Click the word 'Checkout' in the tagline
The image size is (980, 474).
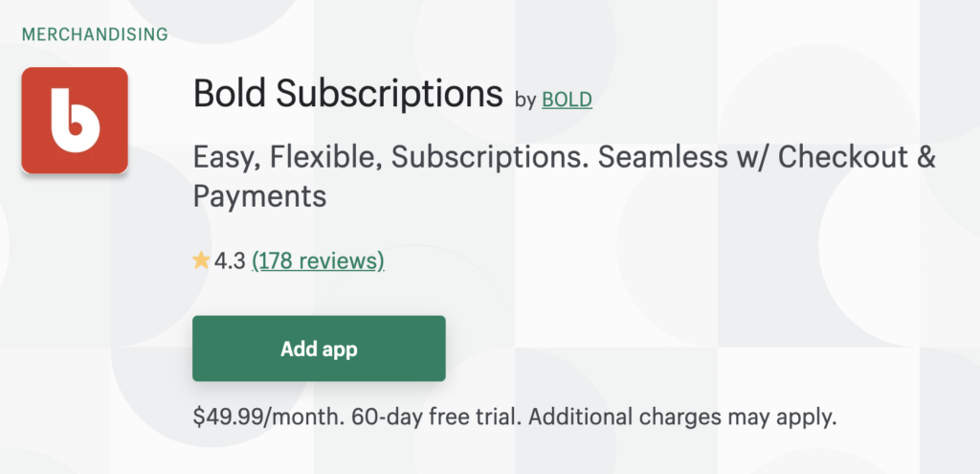[838, 157]
